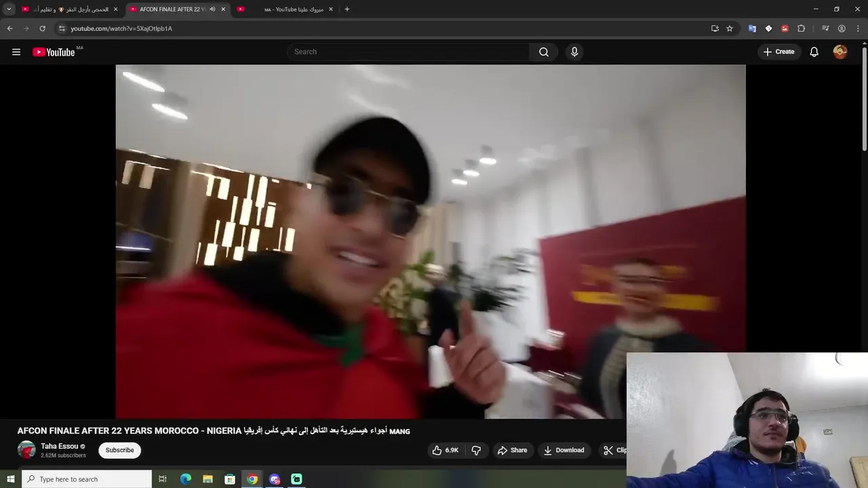Close the third YouTube tab

click(331, 9)
